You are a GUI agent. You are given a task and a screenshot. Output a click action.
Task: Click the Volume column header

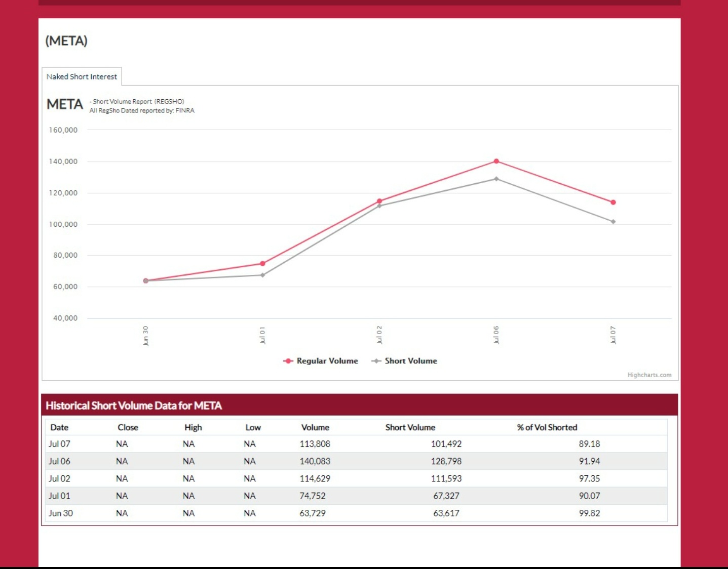pyautogui.click(x=315, y=427)
